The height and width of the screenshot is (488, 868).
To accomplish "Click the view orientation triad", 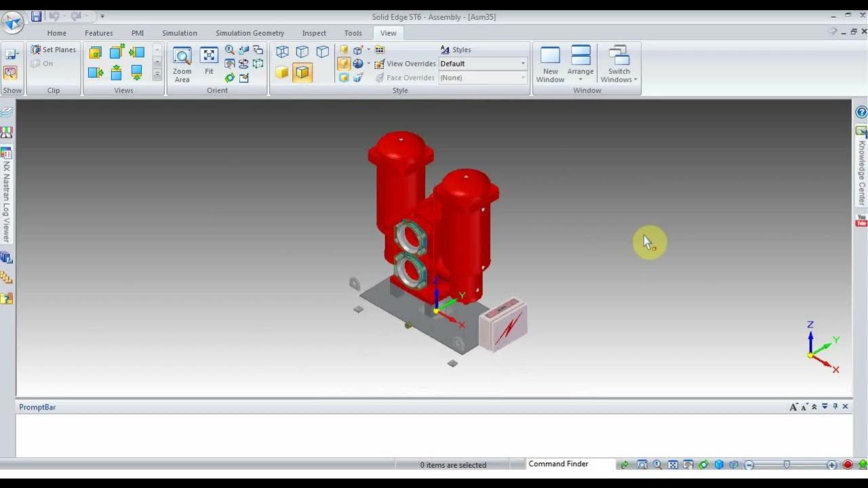I will [x=821, y=348].
